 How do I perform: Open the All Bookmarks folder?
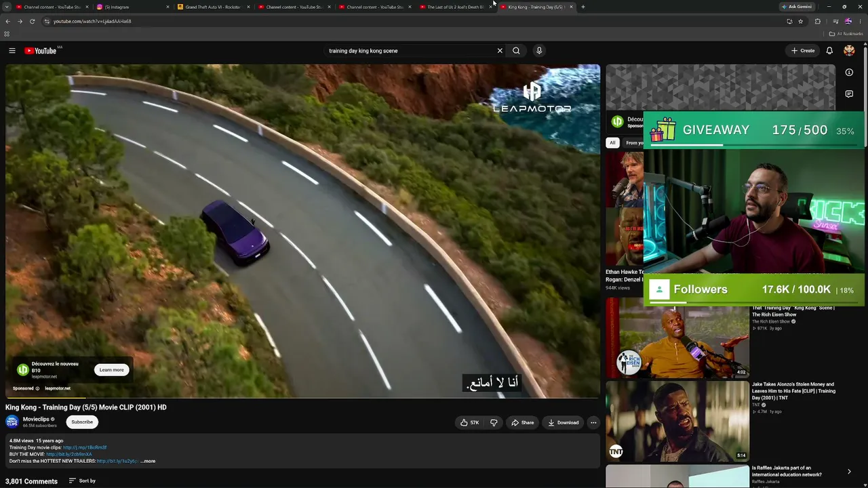(x=846, y=34)
